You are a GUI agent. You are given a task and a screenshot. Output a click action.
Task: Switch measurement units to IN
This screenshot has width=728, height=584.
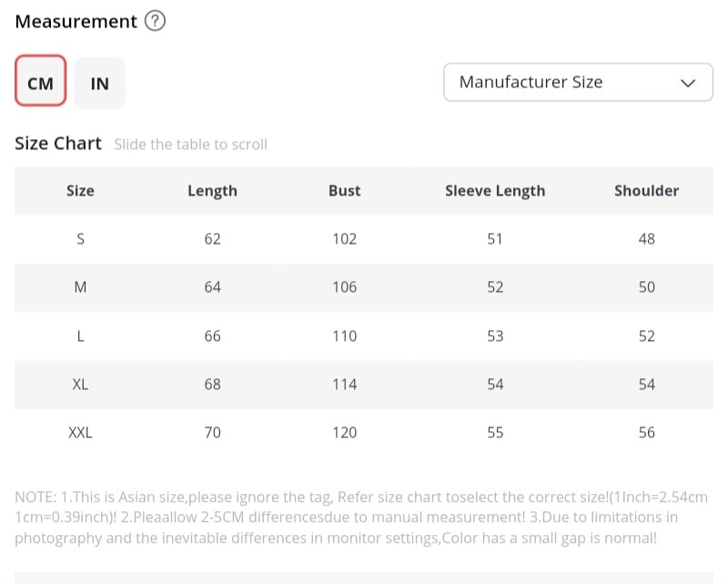click(100, 83)
